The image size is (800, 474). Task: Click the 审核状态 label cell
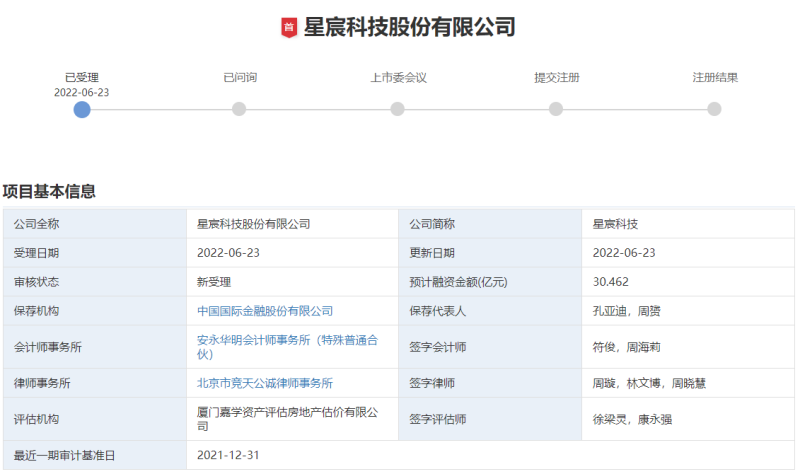click(95, 282)
